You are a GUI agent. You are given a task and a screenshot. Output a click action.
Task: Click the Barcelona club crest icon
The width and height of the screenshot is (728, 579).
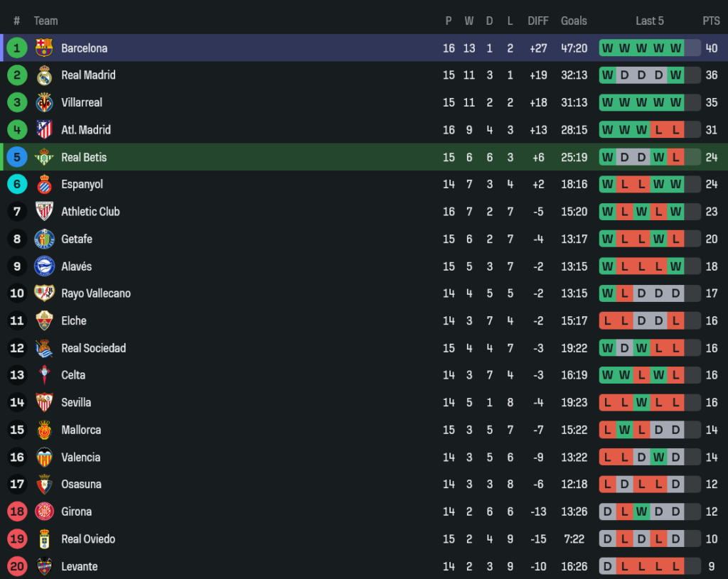tap(44, 48)
